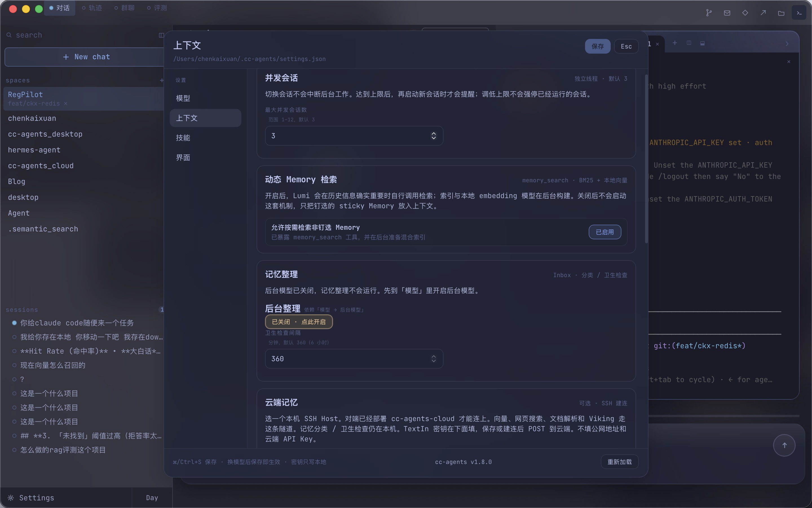The height and width of the screenshot is (508, 812).
Task: Add a new space with plus icon
Action: point(162,80)
